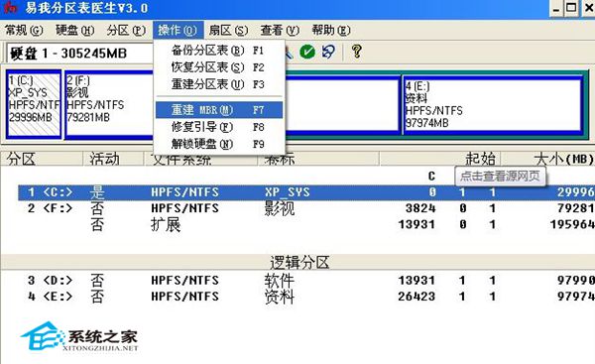Click start cylinder value 26423
Screen dimensions: 595x364
tap(416, 296)
